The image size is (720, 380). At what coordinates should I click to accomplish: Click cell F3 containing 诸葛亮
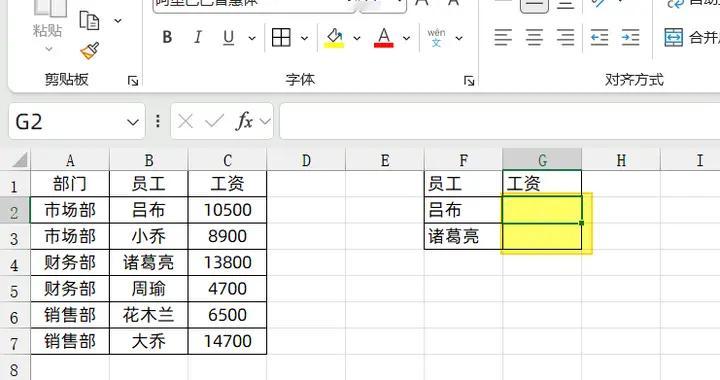tap(463, 236)
